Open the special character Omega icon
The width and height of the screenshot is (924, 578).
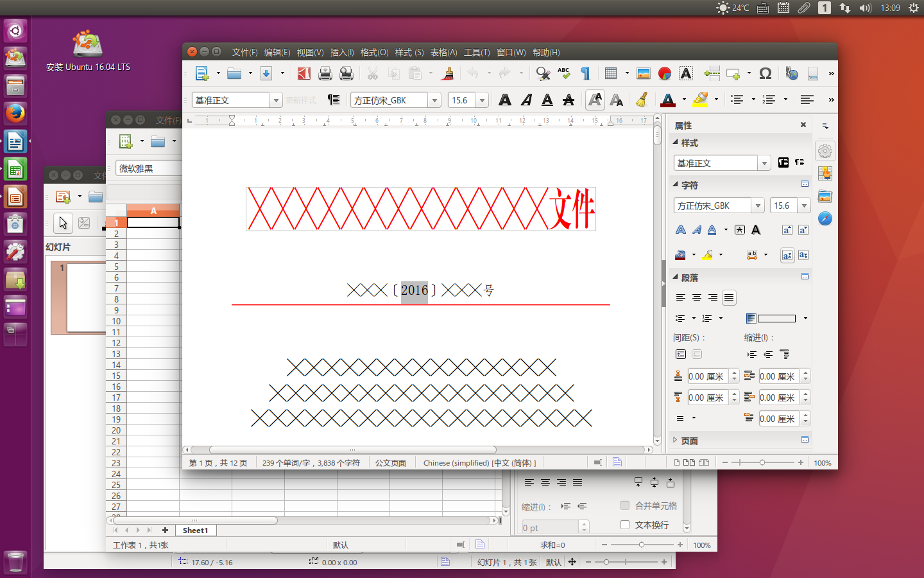click(766, 74)
